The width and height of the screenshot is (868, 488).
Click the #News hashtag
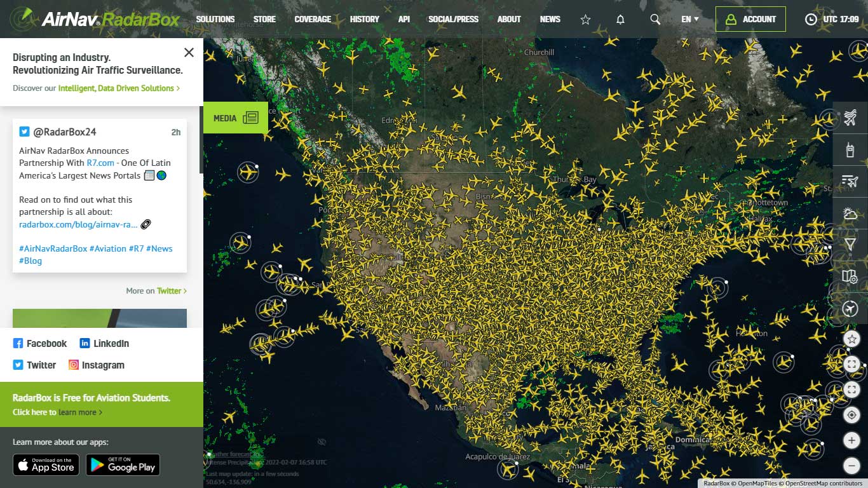click(x=159, y=248)
